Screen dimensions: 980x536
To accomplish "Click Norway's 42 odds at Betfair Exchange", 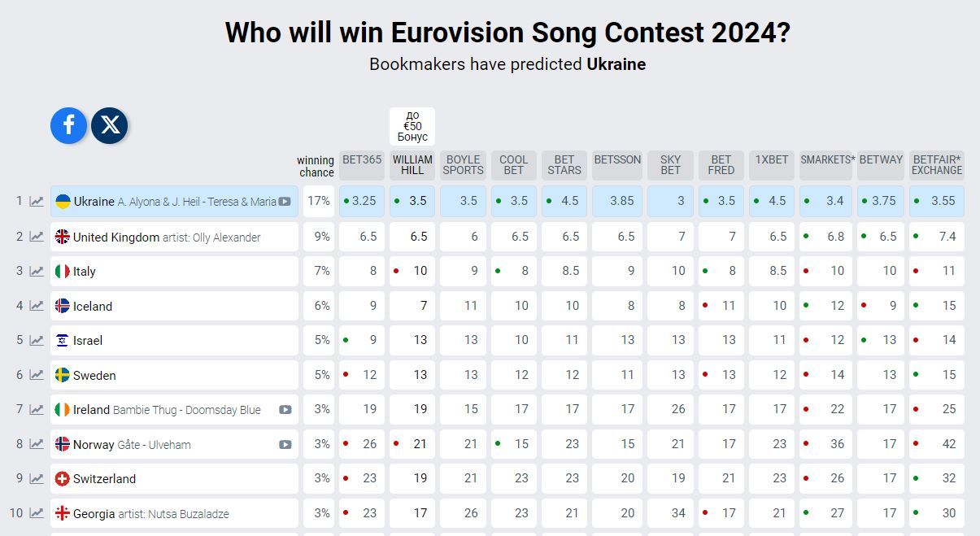I will point(937,444).
